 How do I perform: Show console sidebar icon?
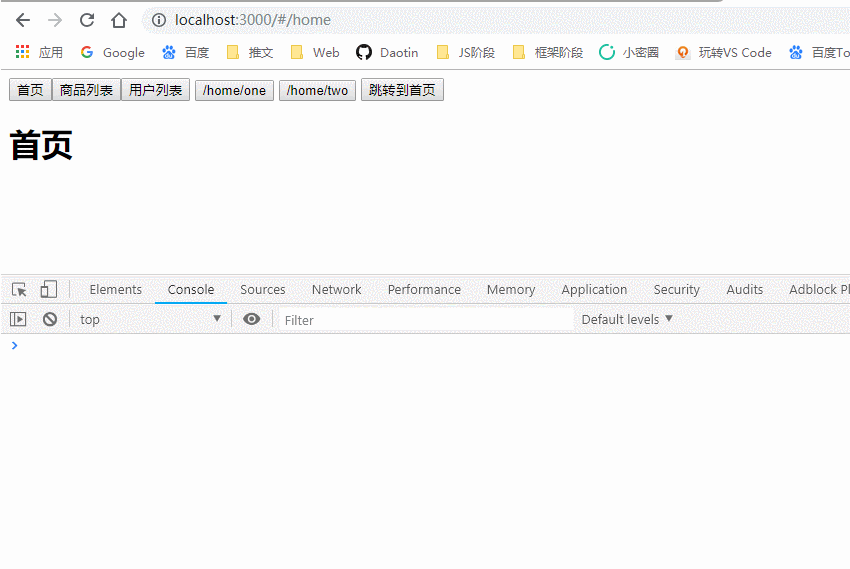18,320
